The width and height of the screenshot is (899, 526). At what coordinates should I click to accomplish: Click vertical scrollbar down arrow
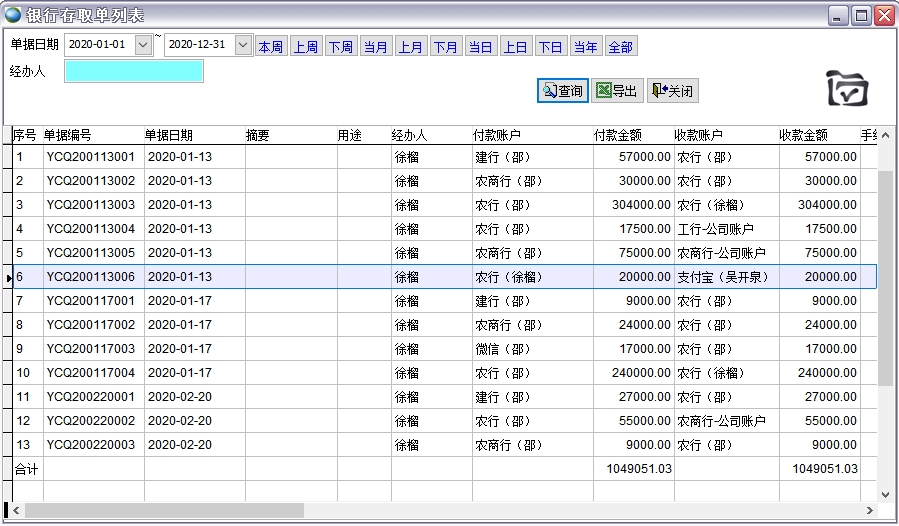tap(885, 493)
